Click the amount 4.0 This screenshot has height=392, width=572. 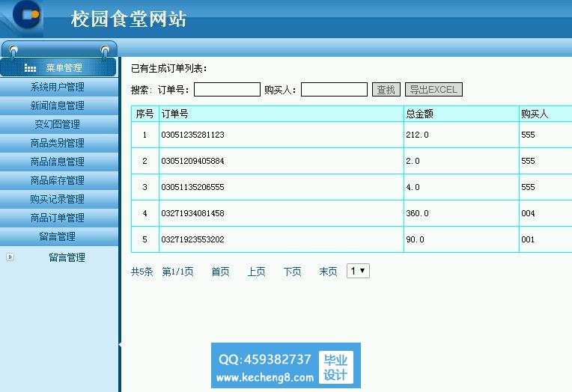pos(413,188)
